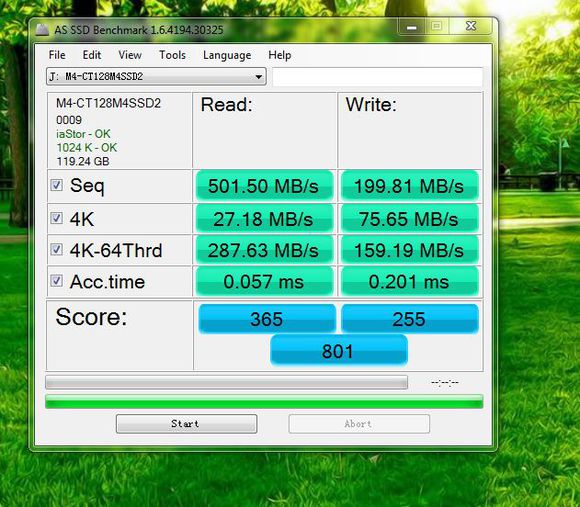Click the empty text field beside drive selector
The height and width of the screenshot is (507, 580).
tap(378, 77)
